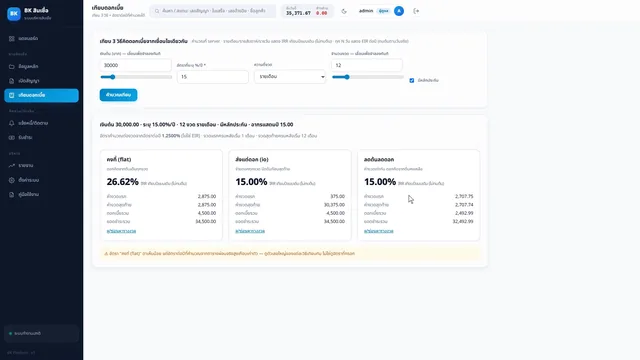
Task: Click the admin username label
Action: pos(366,11)
